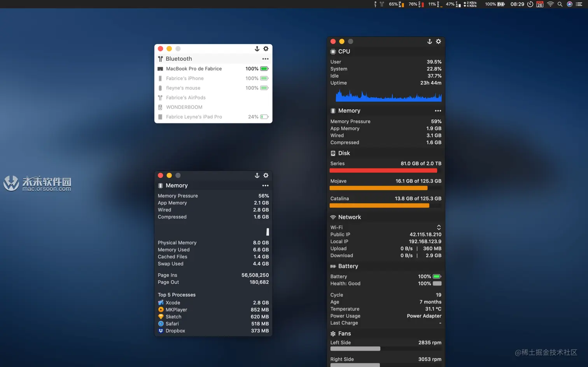Open the 76% CPU monitor in the menu bar

[416, 4]
